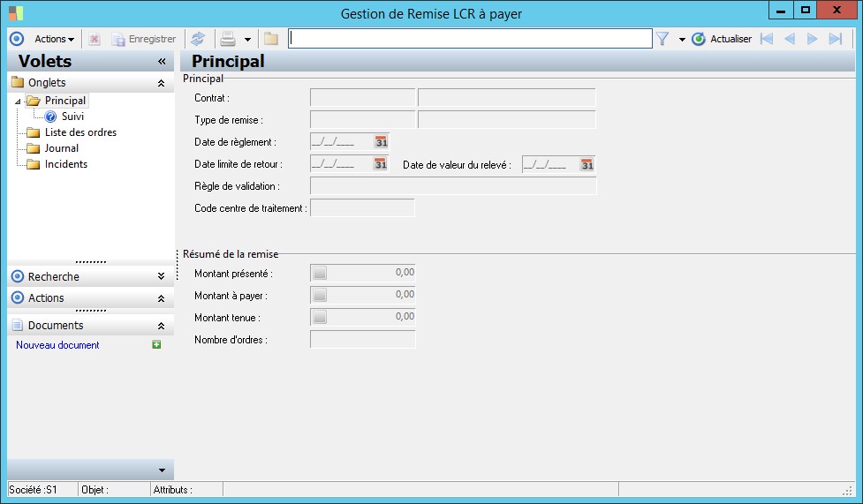The width and height of the screenshot is (863, 504).
Task: Expand the Recherche section
Action: point(162,276)
